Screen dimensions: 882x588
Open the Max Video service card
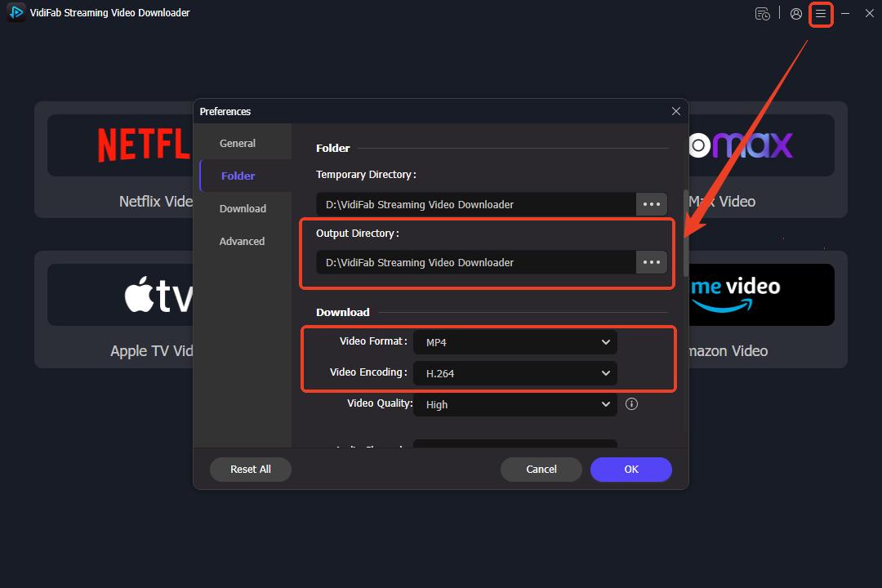[768, 160]
